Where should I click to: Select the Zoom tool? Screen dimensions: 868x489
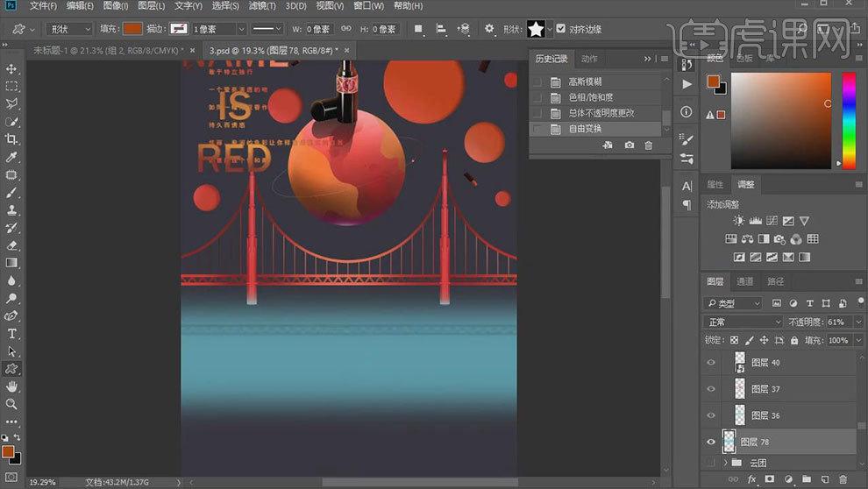(12, 404)
